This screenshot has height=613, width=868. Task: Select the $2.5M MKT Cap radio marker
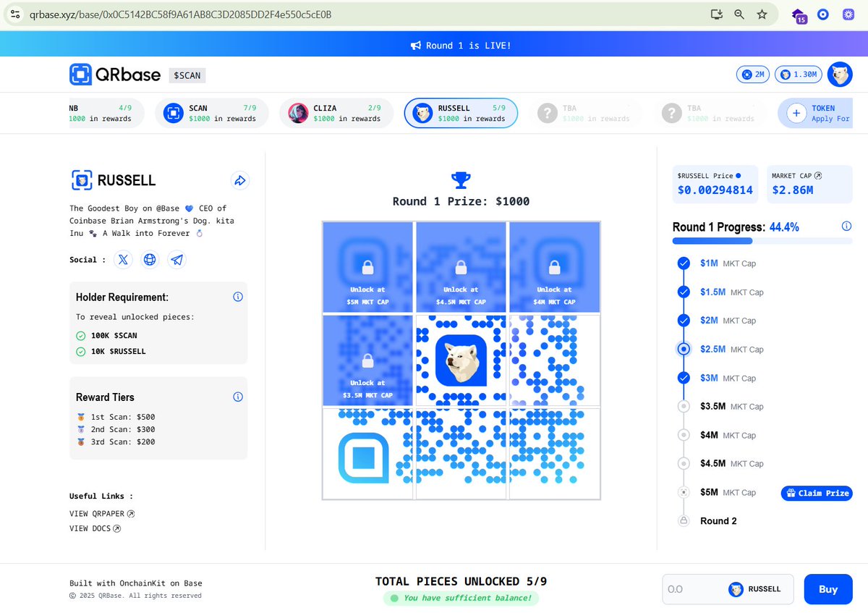point(684,349)
